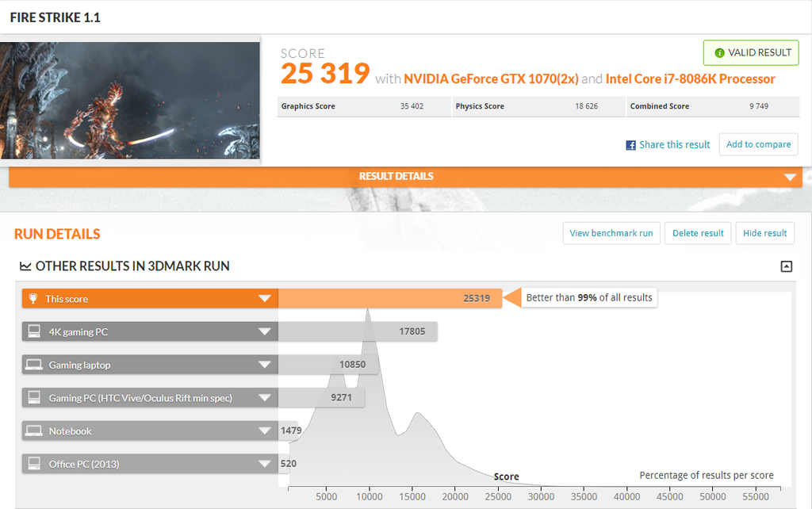
Task: Click the Facebook share icon
Action: 630,145
